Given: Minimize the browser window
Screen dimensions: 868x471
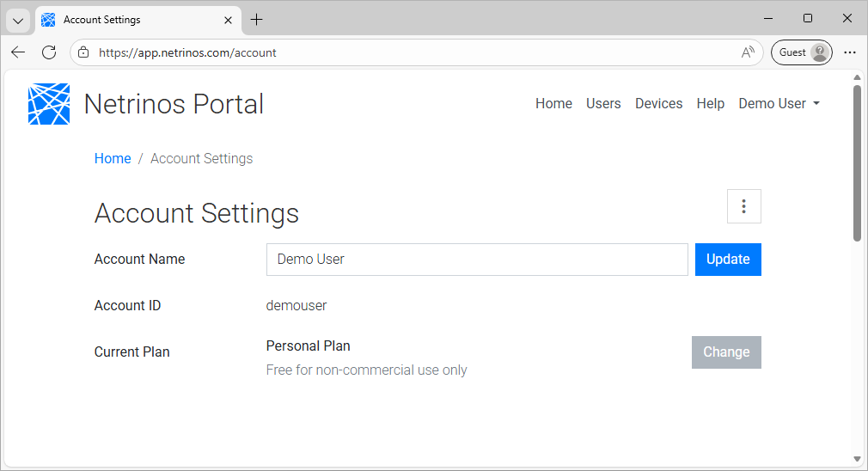Looking at the screenshot, I should pos(767,18).
